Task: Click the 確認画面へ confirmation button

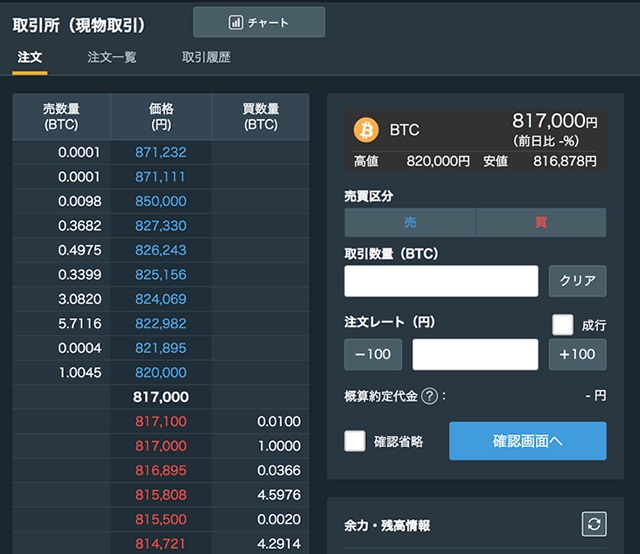Action: [x=527, y=441]
